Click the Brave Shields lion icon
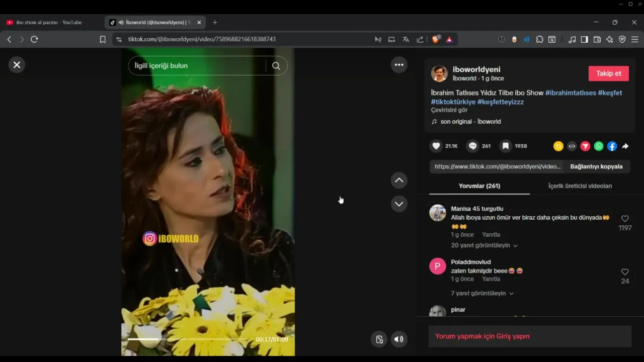The height and width of the screenshot is (362, 644). point(436,39)
